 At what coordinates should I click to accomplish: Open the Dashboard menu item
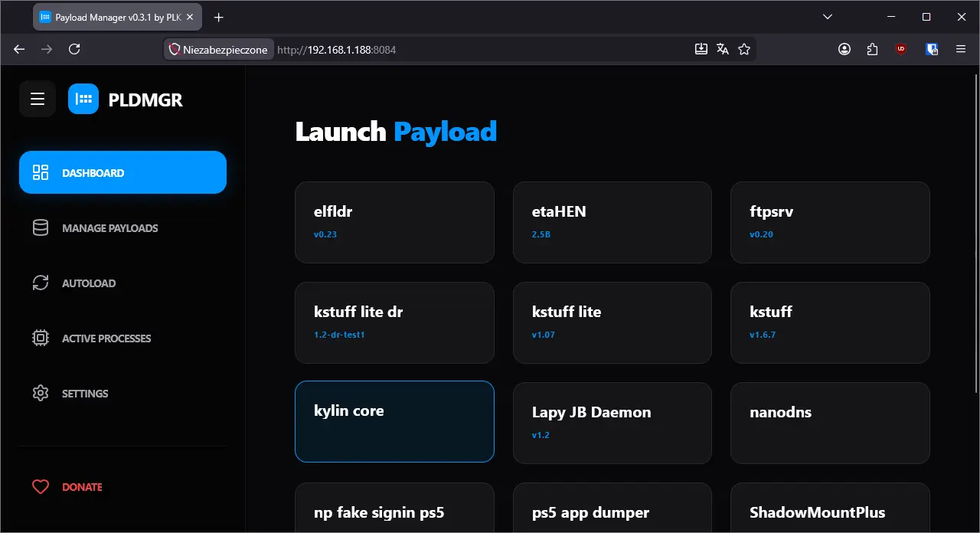[x=122, y=172]
